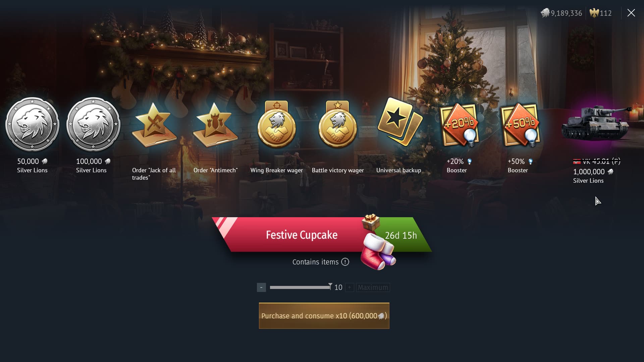Click the Golden Eagles balance 112
The image size is (644, 362).
point(600,13)
